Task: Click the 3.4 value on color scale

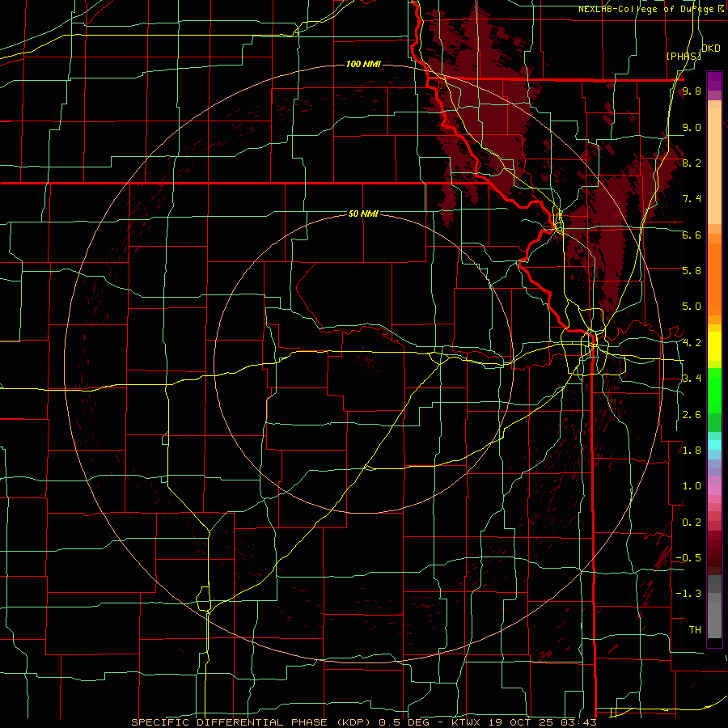Action: coord(692,379)
